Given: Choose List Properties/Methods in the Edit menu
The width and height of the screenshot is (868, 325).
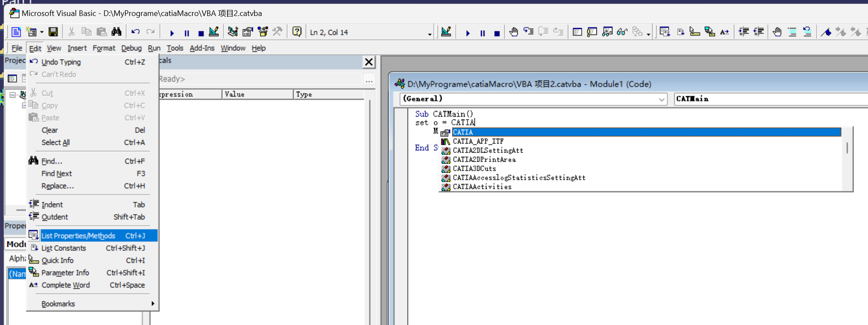Looking at the screenshot, I should pyautogui.click(x=92, y=236).
